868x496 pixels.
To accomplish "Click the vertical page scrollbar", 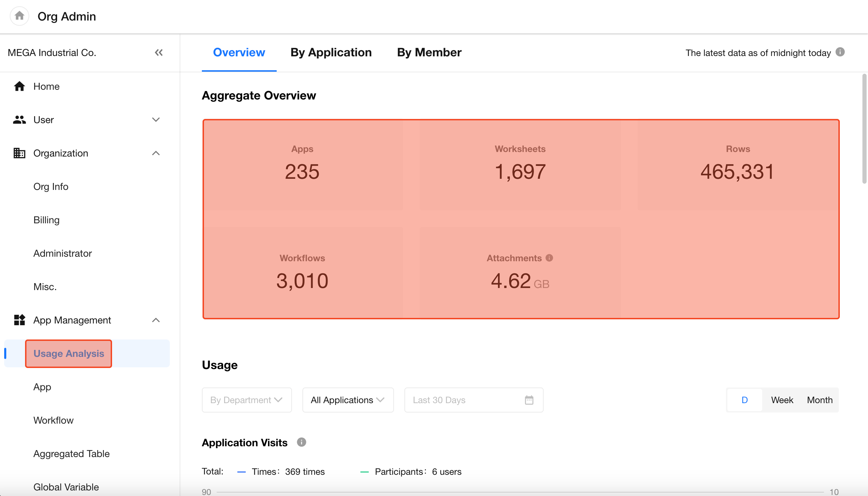I will tap(864, 129).
